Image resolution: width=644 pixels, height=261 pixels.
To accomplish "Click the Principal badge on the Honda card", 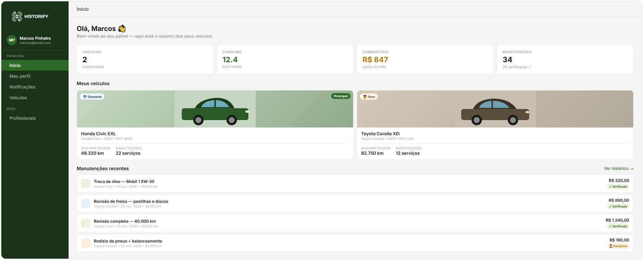I will (x=341, y=96).
